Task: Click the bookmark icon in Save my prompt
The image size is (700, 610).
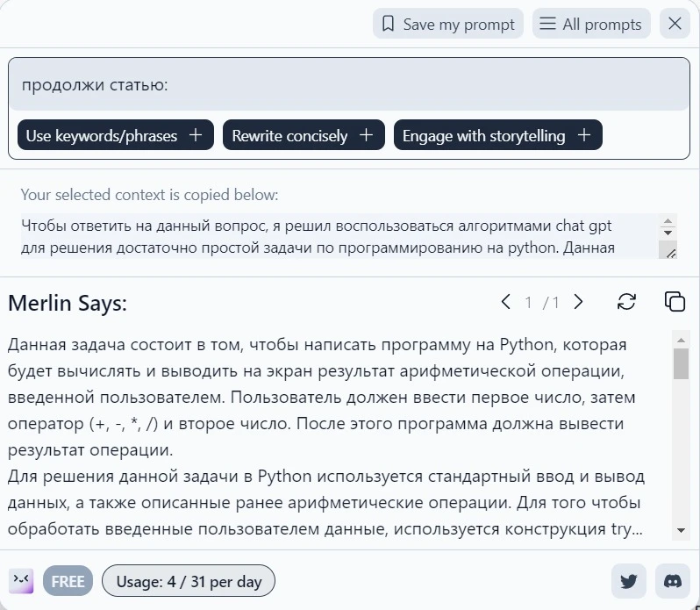Action: pyautogui.click(x=388, y=24)
